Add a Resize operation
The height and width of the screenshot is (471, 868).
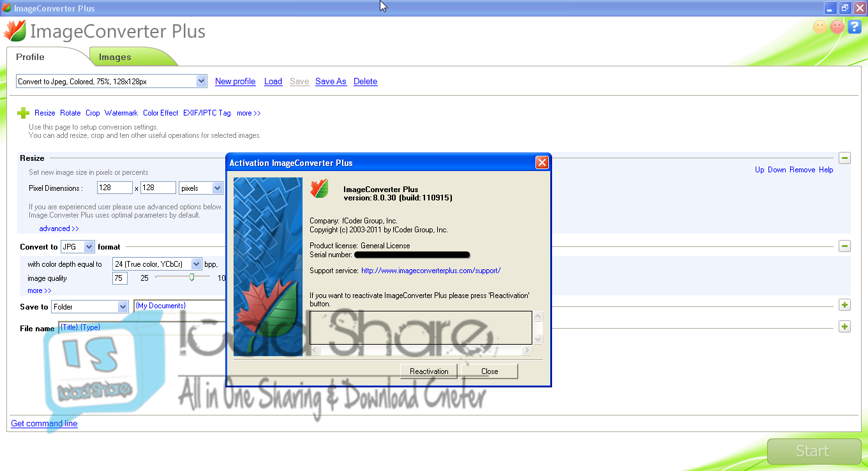click(x=45, y=113)
